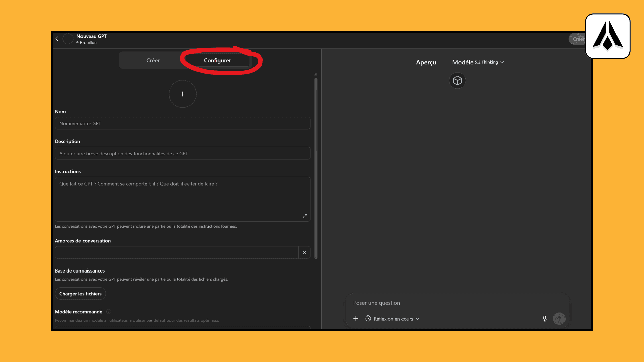The image size is (644, 362).
Task: Click the logo in the top right corner
Action: [x=607, y=36]
